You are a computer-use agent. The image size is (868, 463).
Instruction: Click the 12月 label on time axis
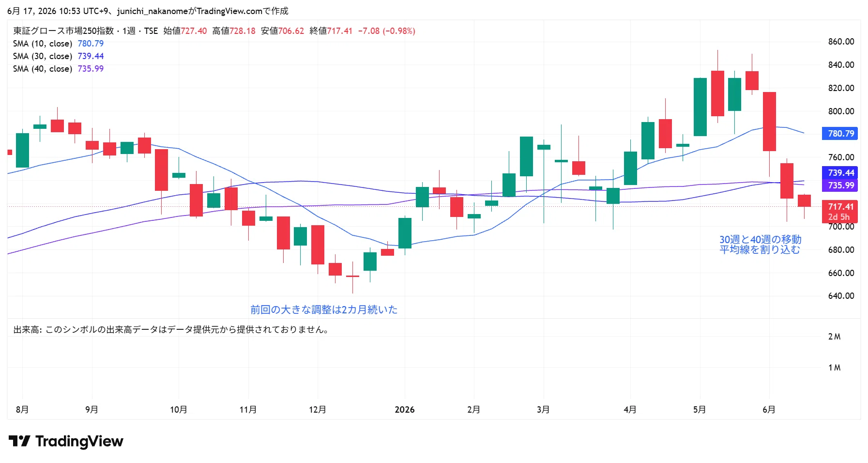(318, 410)
